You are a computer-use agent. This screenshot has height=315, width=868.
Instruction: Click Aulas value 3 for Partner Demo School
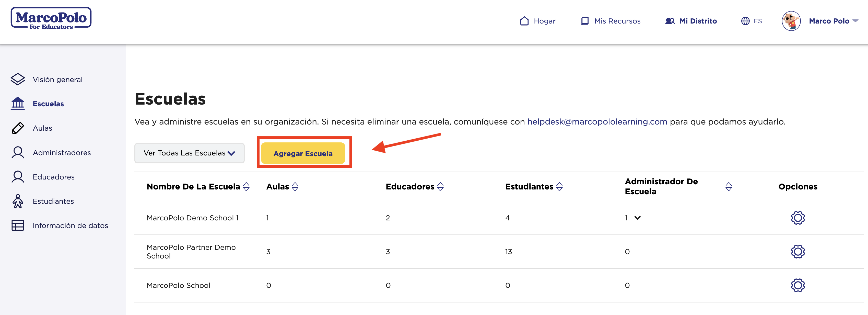tap(268, 252)
